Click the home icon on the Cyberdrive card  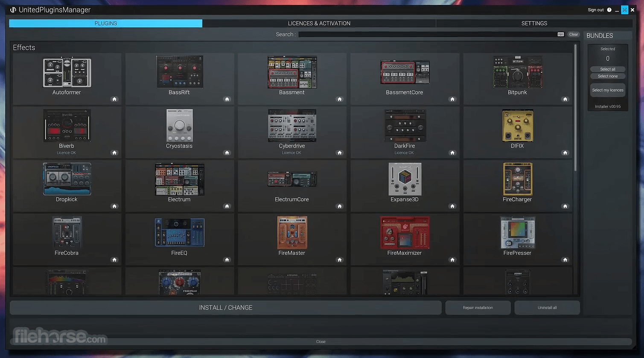click(x=340, y=153)
